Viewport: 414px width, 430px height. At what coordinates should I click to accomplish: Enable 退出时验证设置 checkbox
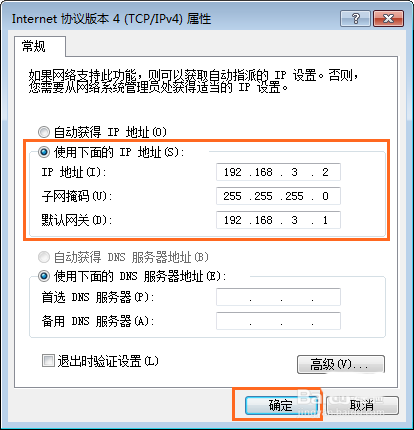tap(48, 361)
